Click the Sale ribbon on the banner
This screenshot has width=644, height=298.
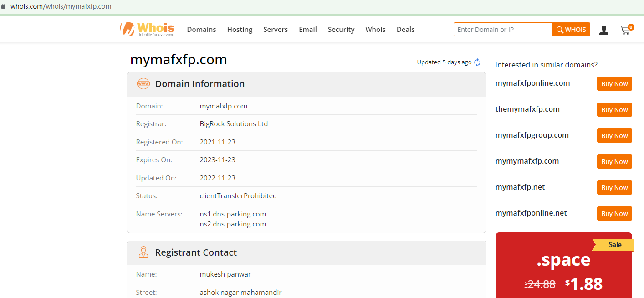(614, 245)
